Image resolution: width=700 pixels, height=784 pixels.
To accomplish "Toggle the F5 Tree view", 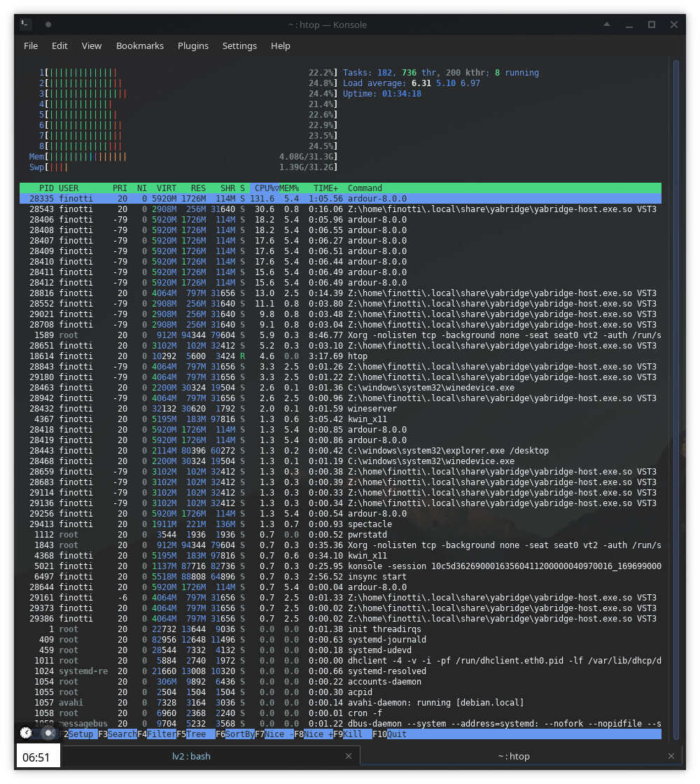I will (x=196, y=734).
